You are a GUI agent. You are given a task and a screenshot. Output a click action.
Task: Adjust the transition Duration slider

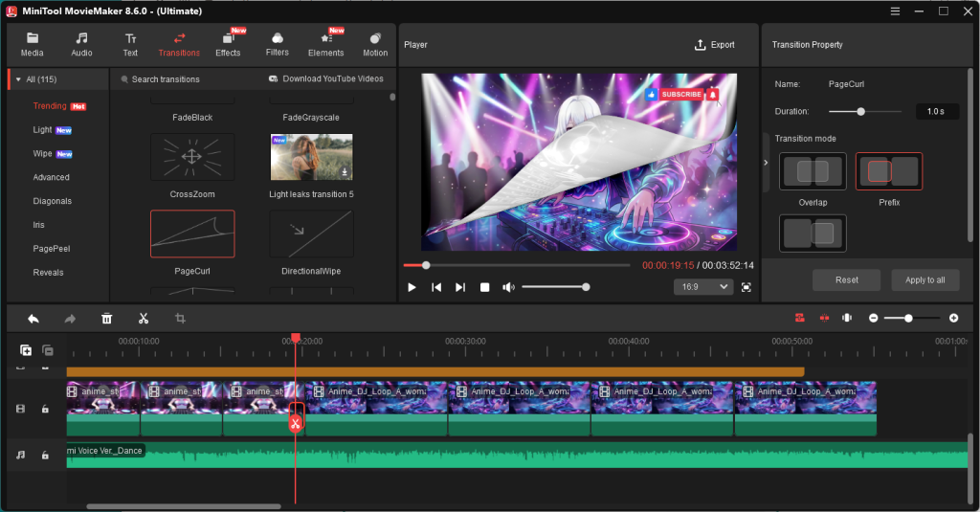coord(861,112)
